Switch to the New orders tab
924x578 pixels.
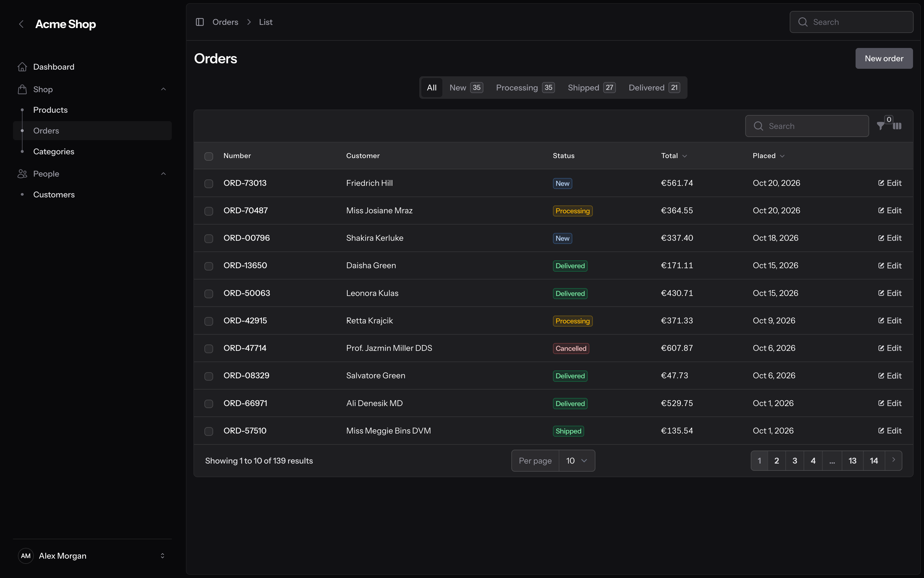coord(466,88)
